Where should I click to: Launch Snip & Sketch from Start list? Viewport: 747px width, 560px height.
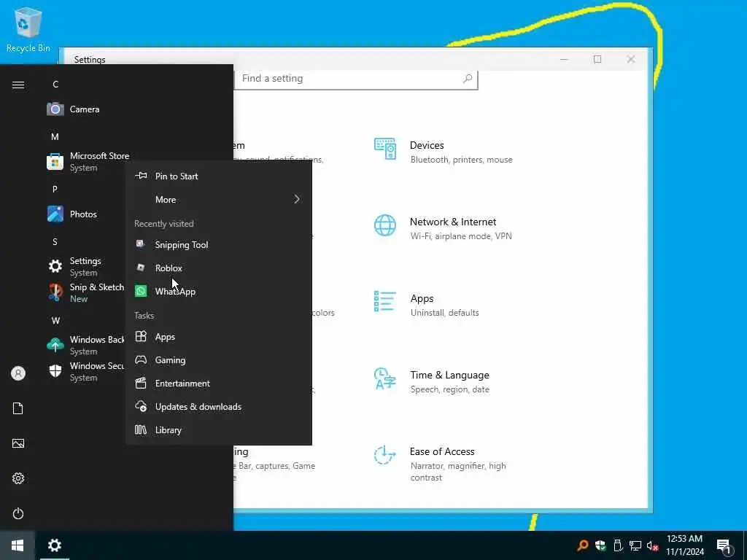tap(85, 292)
